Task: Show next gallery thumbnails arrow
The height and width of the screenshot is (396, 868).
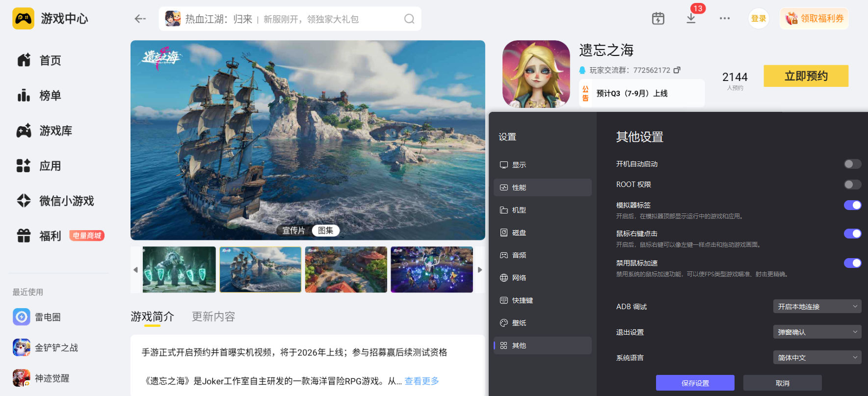Action: (480, 269)
